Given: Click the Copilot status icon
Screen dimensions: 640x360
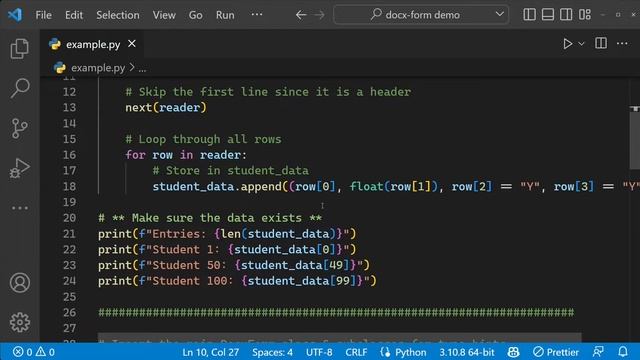Looking at the screenshot, I should [x=513, y=352].
